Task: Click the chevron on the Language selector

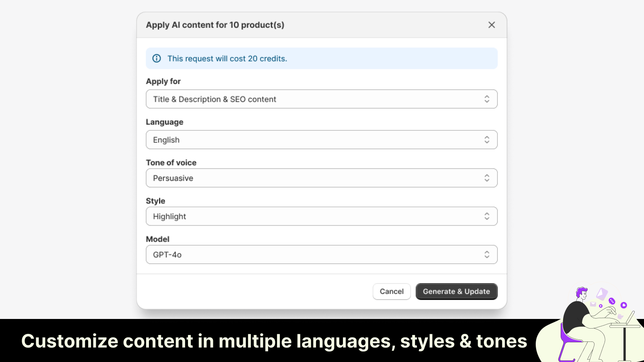Action: (x=487, y=140)
